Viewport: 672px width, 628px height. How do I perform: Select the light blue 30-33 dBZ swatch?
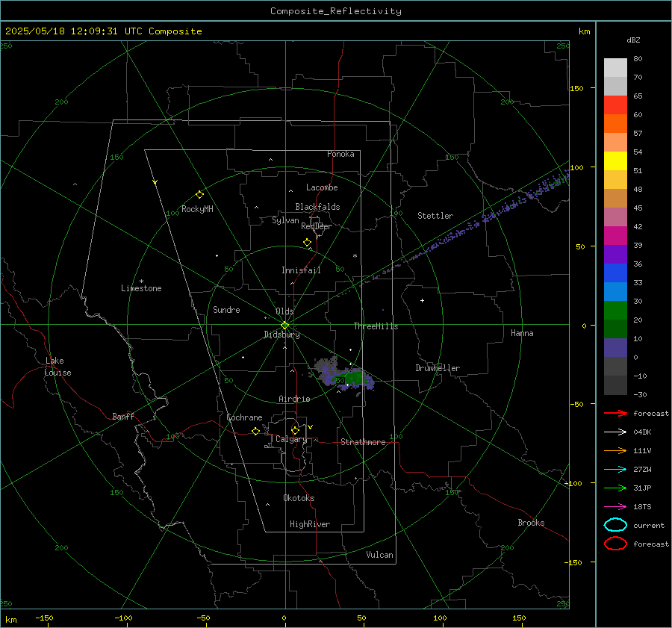(615, 291)
